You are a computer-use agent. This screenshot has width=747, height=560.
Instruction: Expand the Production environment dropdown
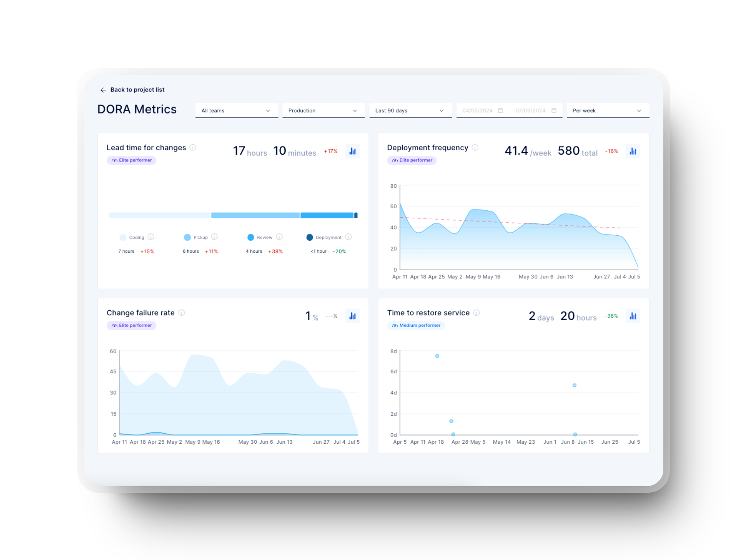pos(321,110)
